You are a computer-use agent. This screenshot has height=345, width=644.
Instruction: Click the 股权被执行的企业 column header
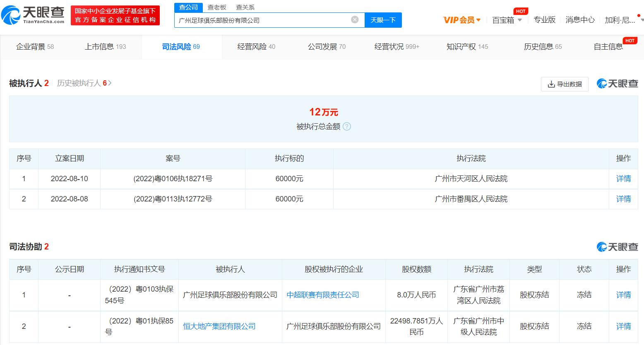[334, 269]
